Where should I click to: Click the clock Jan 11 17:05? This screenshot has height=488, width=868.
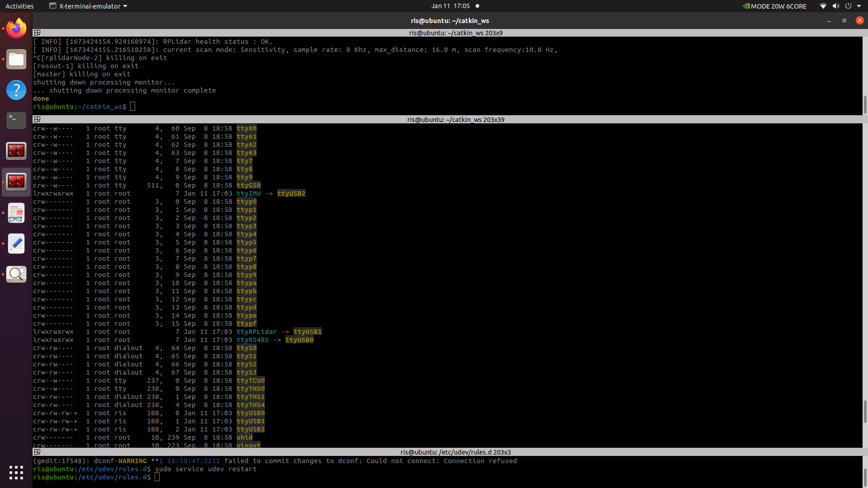click(x=450, y=6)
